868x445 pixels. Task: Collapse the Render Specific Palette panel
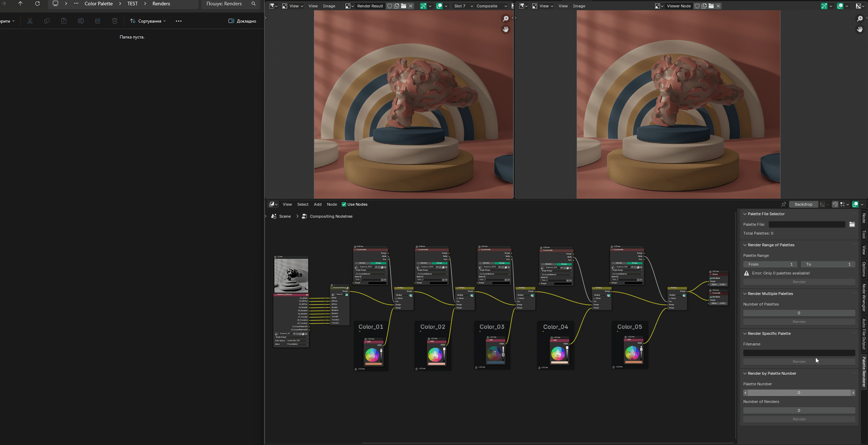[745, 333]
